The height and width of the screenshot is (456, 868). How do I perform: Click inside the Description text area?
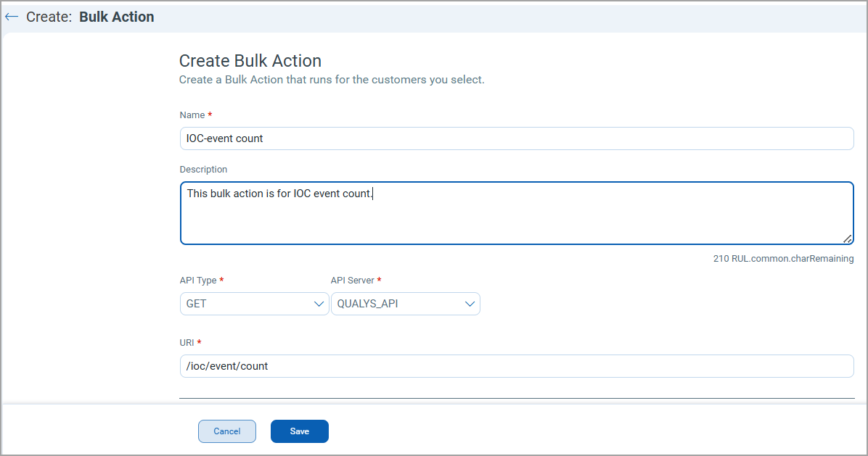pos(517,213)
